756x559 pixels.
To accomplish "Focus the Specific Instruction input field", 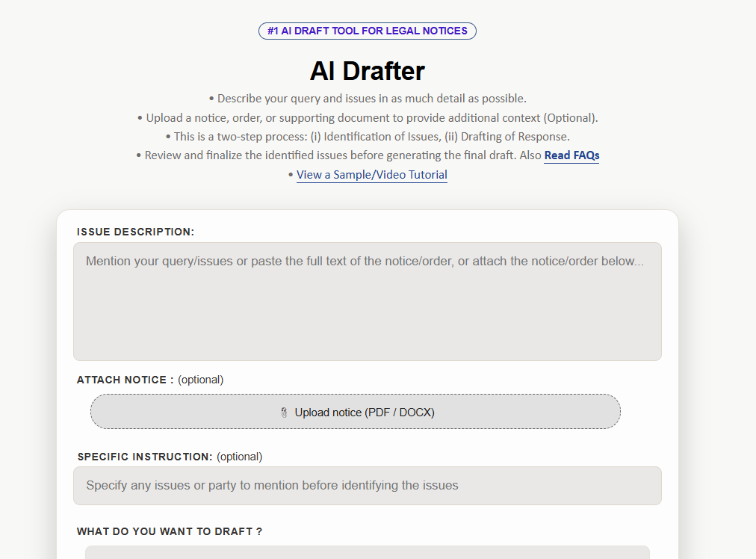I will pos(368,486).
